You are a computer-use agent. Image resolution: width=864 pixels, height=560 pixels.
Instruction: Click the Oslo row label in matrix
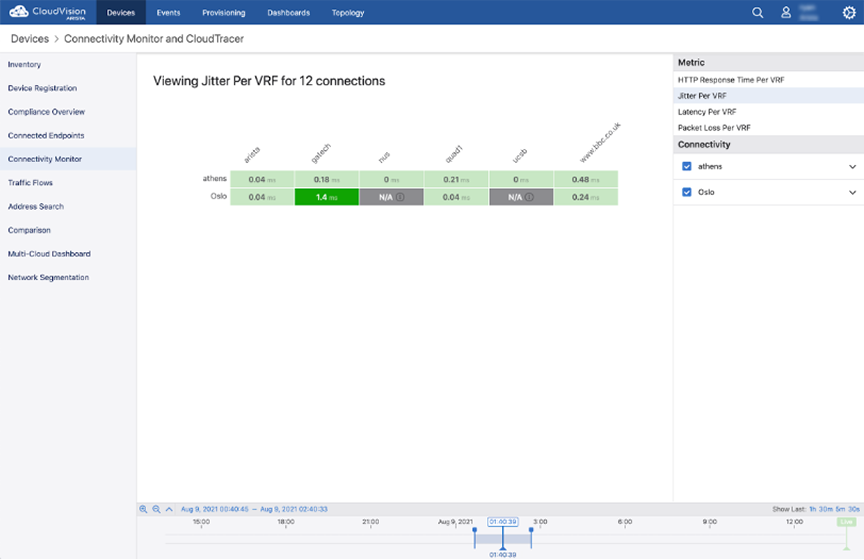[218, 196]
